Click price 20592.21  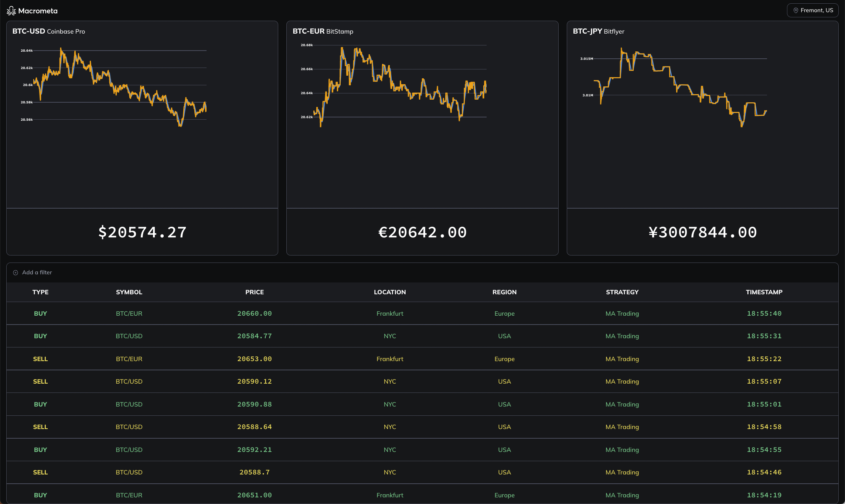[x=255, y=450]
